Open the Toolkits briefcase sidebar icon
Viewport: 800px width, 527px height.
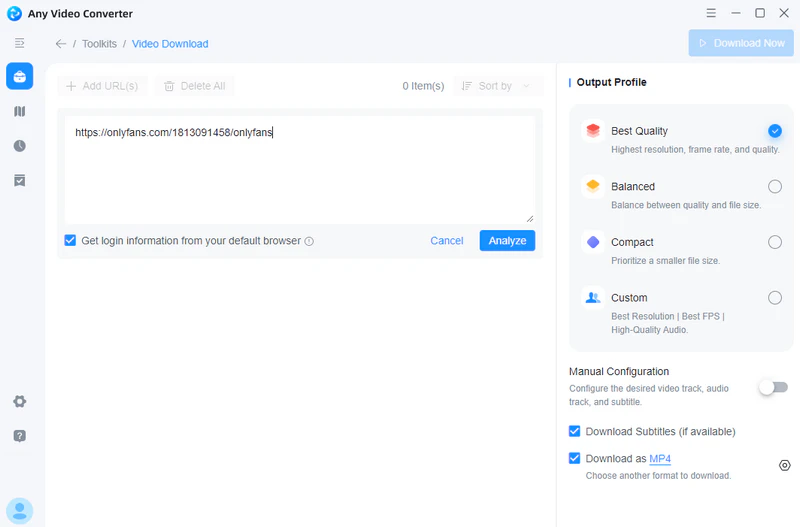pos(19,76)
